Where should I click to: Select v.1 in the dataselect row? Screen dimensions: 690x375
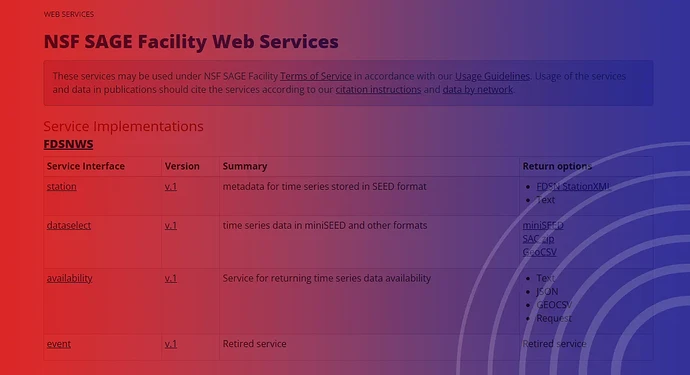171,225
